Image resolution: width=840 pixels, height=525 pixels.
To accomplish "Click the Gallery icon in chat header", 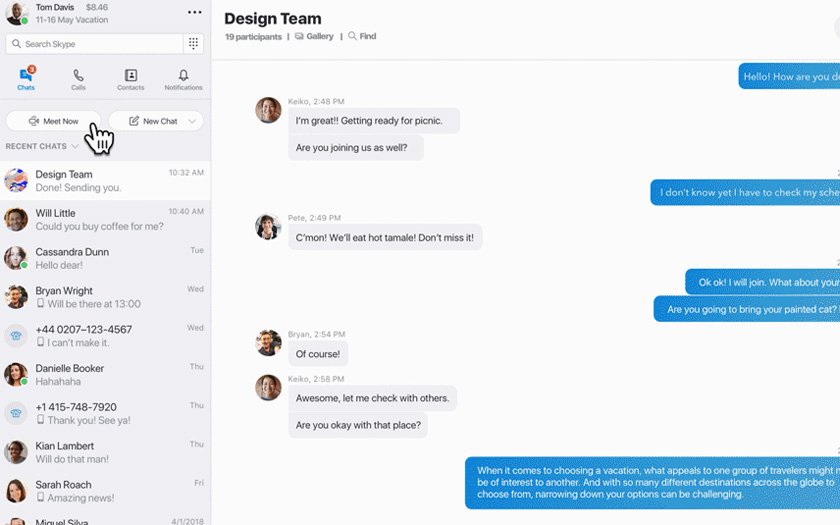I will [x=299, y=36].
